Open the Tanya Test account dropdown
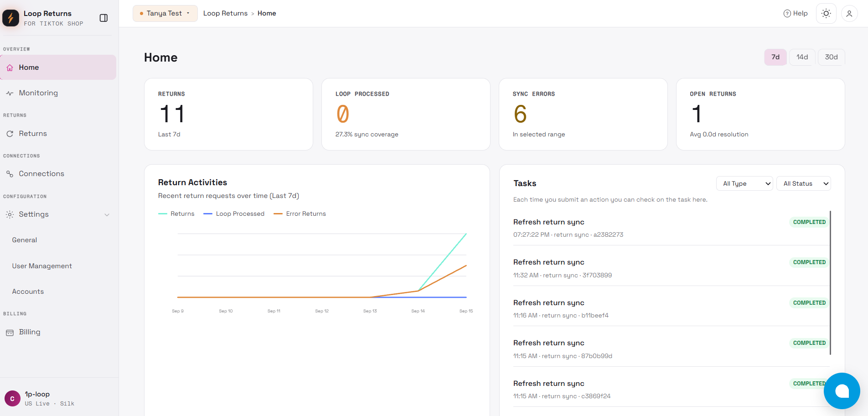 pyautogui.click(x=165, y=13)
